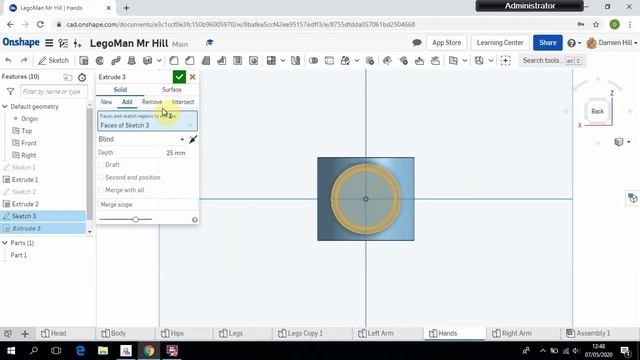Screen dimensions: 640x360
Task: Click the Redo arrow
Action: [24, 60]
